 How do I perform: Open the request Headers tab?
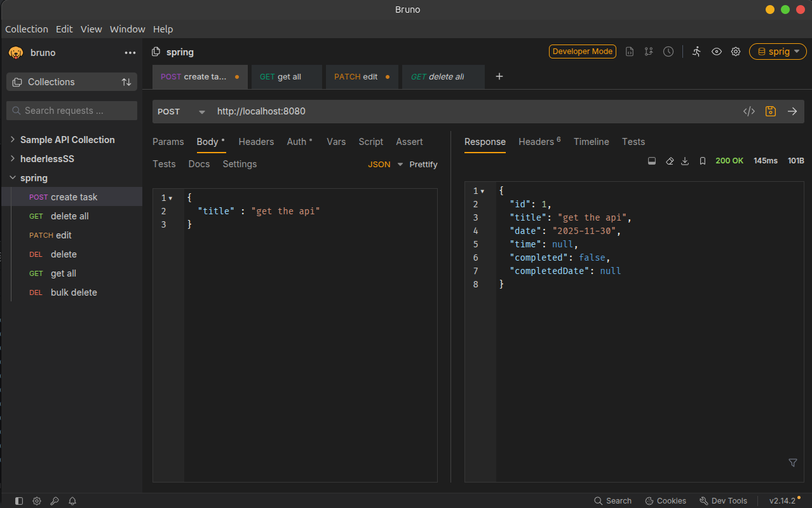256,142
